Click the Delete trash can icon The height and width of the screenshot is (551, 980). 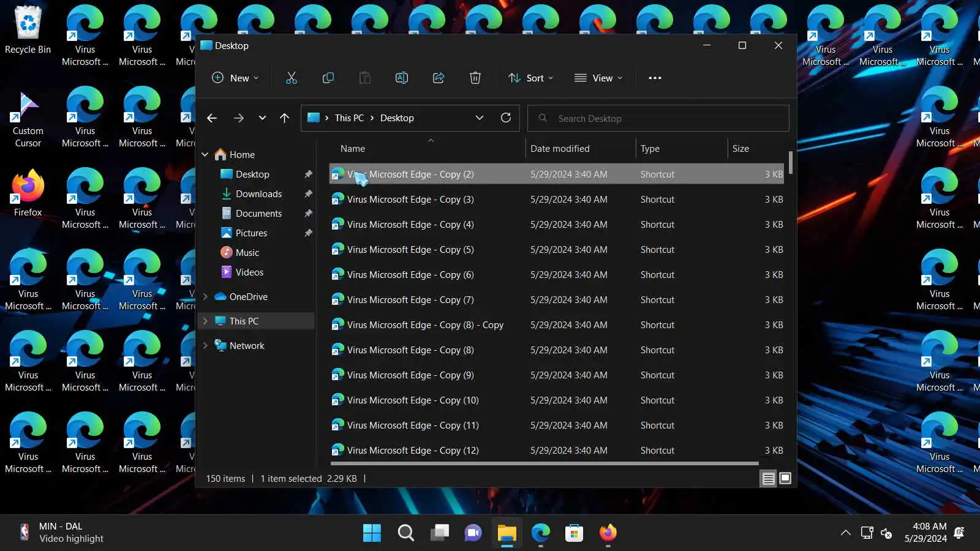[475, 78]
